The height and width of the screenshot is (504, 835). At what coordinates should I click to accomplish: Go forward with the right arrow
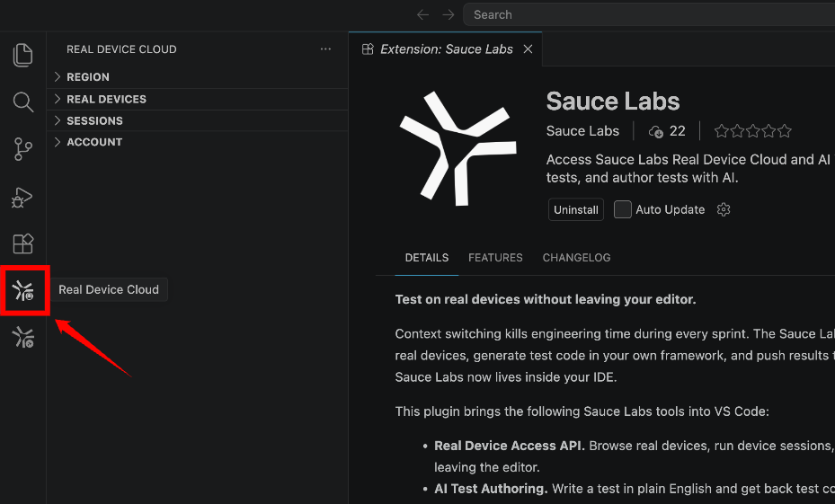pyautogui.click(x=449, y=15)
